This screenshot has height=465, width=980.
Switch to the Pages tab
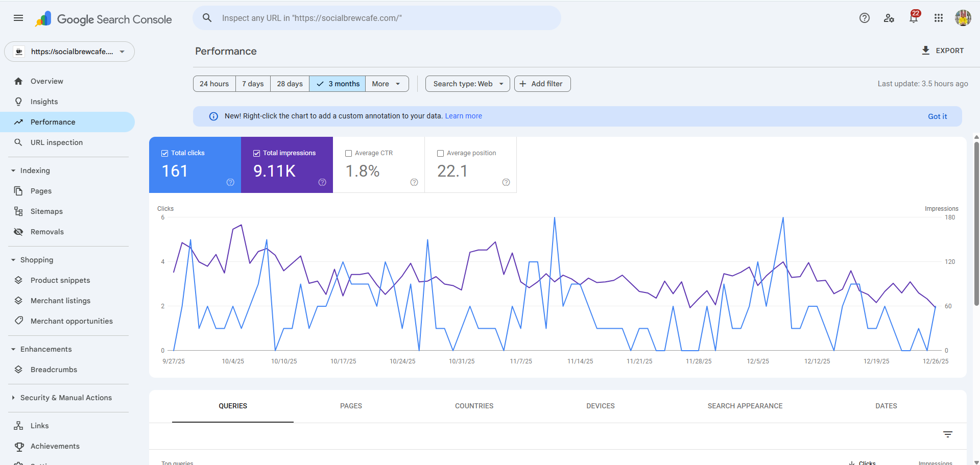[351, 406]
